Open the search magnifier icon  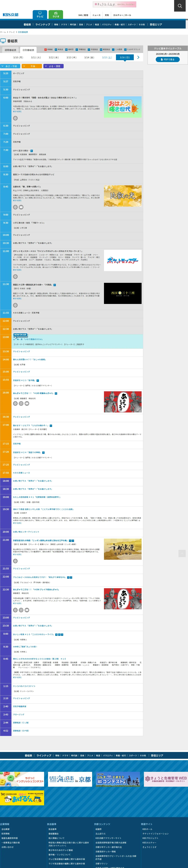click(180, 6)
